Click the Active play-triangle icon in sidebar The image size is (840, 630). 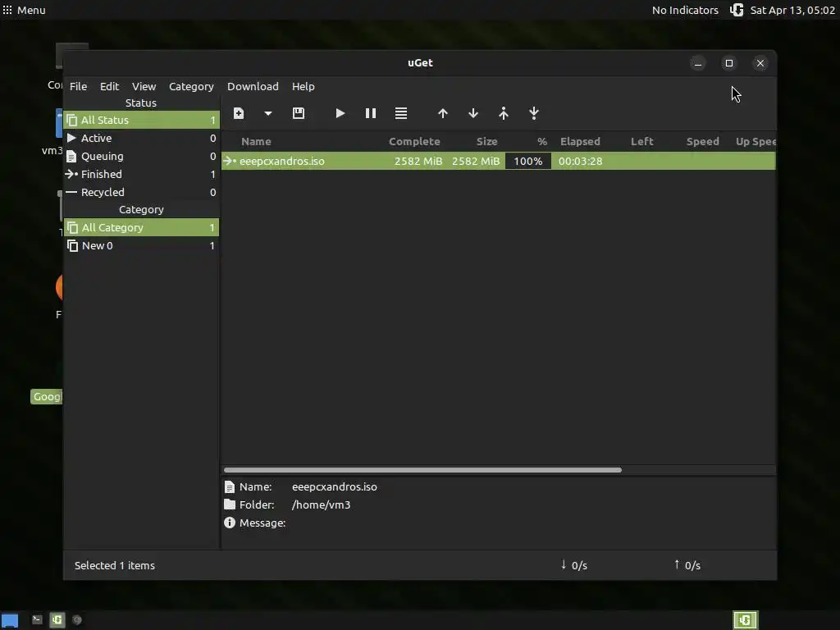tap(71, 138)
